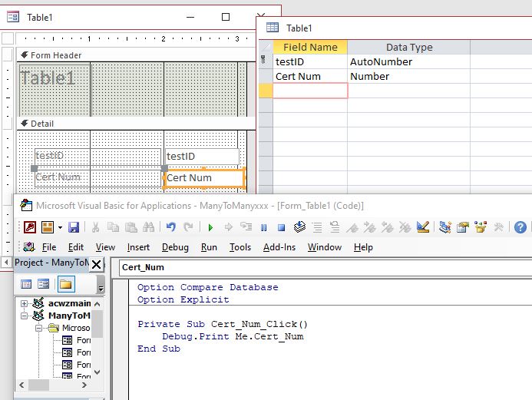
Task: Open the Help menu
Action: [363, 247]
